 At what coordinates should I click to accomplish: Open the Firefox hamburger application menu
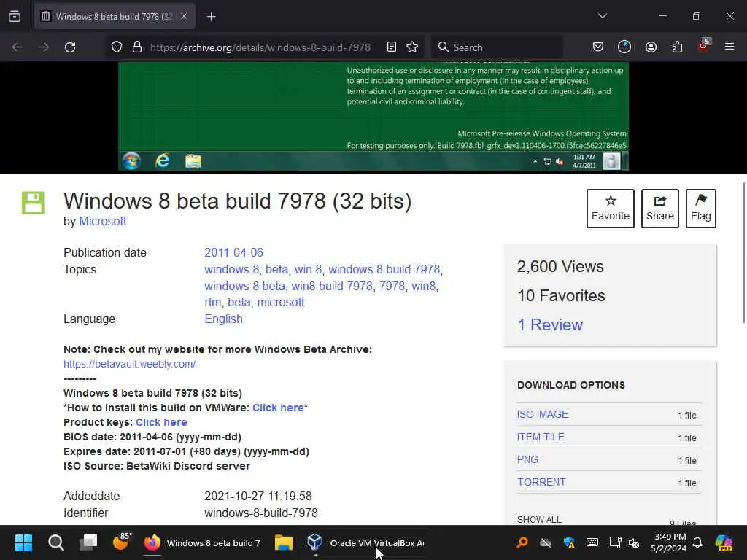tap(729, 47)
